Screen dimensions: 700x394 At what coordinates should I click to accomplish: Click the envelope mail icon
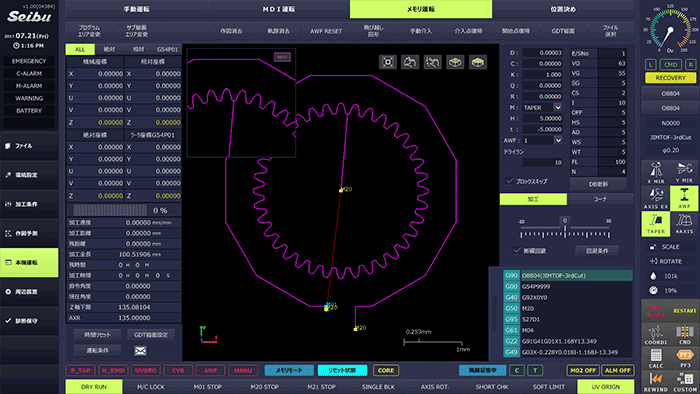[x=140, y=351]
